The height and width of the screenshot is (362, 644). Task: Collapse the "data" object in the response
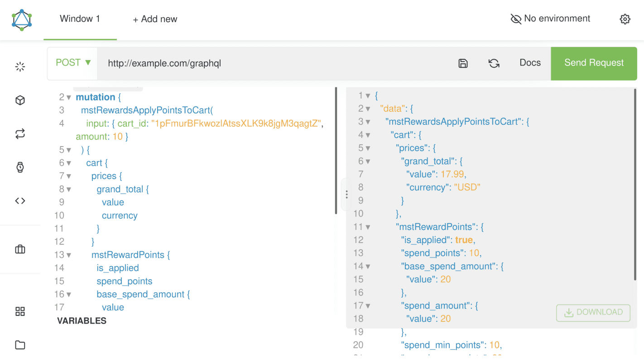pyautogui.click(x=368, y=109)
